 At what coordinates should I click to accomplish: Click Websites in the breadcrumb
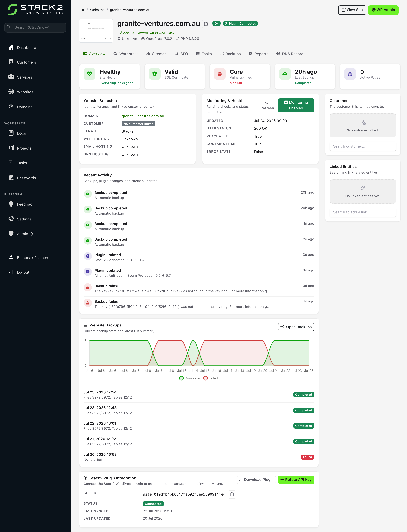point(97,10)
